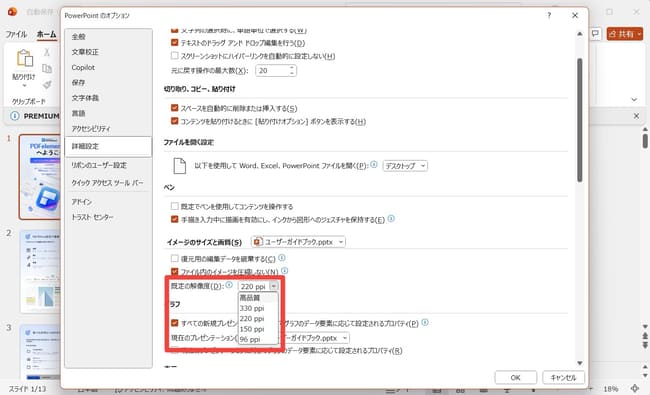Select 高品質 in resolution list

pos(258,298)
